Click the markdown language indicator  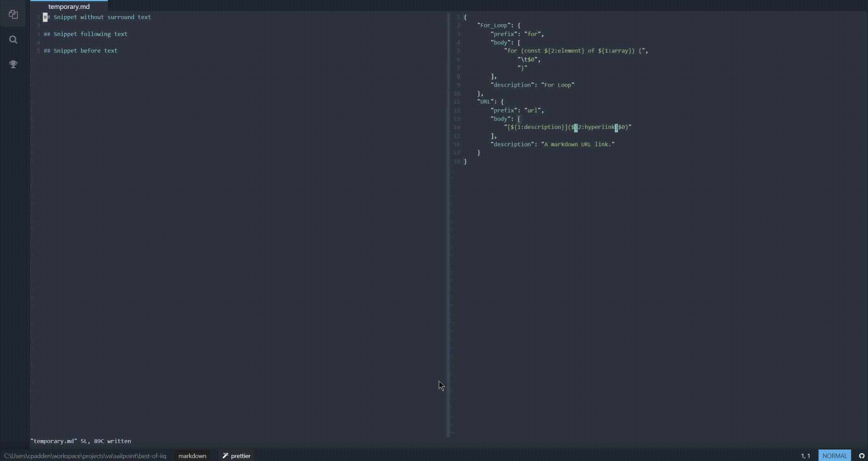pos(192,456)
